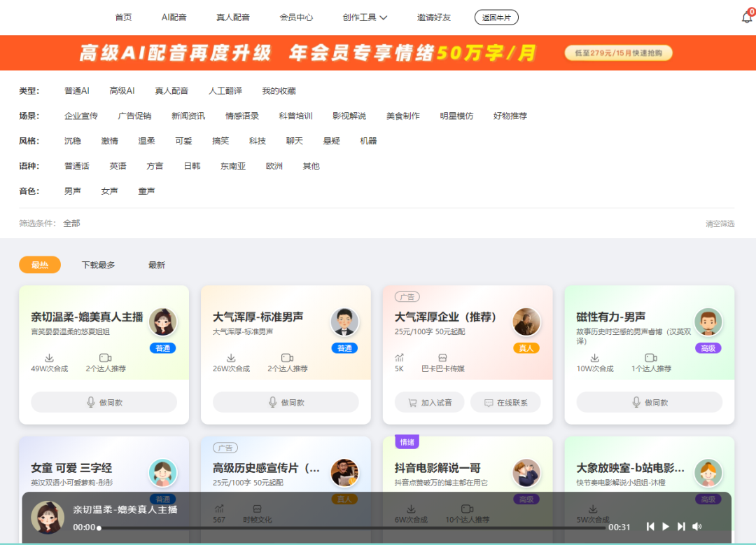
Task: Skip to previous track in player
Action: click(650, 527)
